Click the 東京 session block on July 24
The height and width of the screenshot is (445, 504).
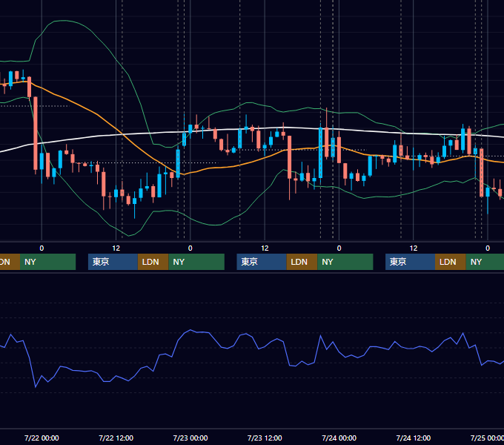pyautogui.click(x=410, y=262)
